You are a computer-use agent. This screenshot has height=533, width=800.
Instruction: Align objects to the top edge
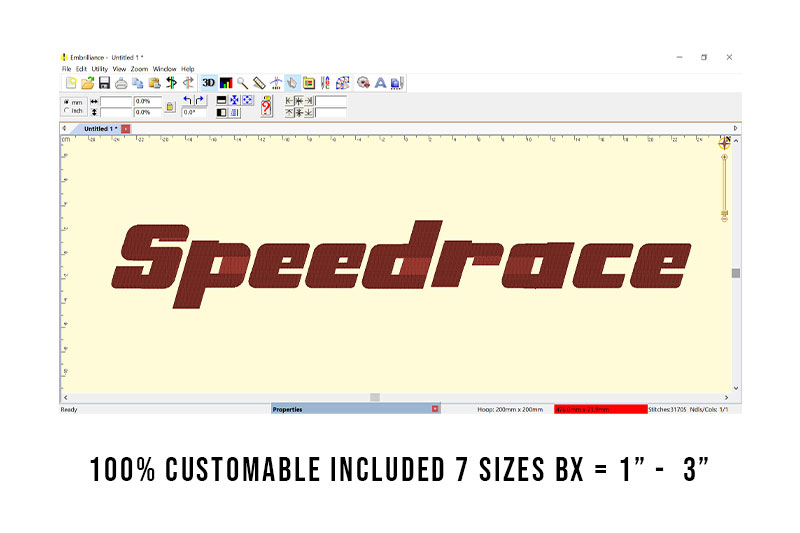289,112
